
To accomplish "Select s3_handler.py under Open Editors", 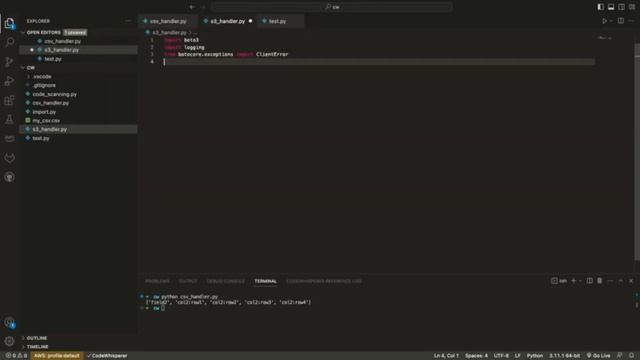I will [x=61, y=50].
